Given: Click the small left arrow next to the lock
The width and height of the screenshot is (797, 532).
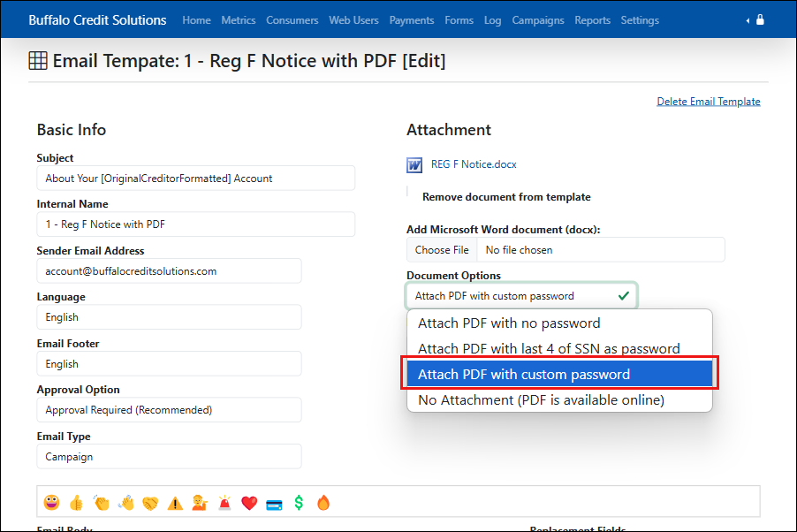Looking at the screenshot, I should pos(748,20).
